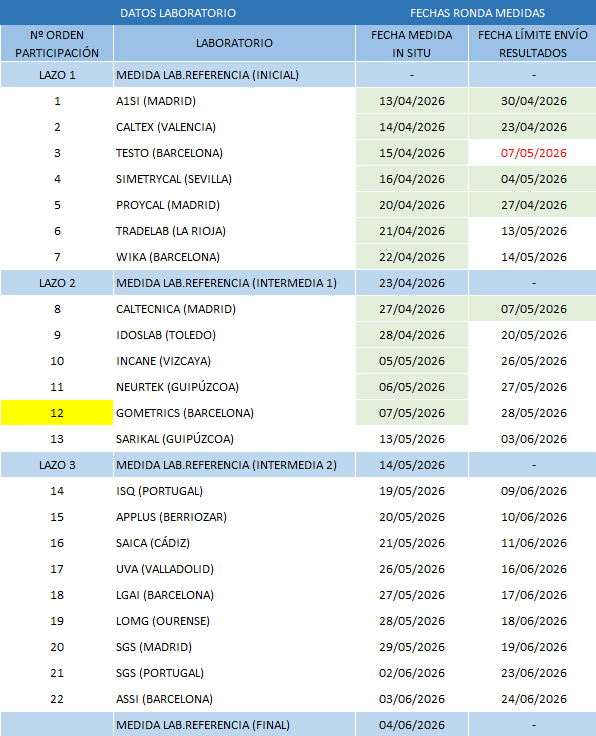Select the LAZO 3 cell
The height and width of the screenshot is (736, 596).
(x=57, y=465)
